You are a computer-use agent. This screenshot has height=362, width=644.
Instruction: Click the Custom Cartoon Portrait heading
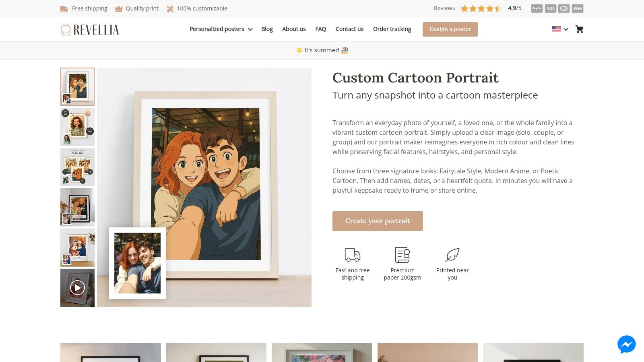[x=415, y=78]
